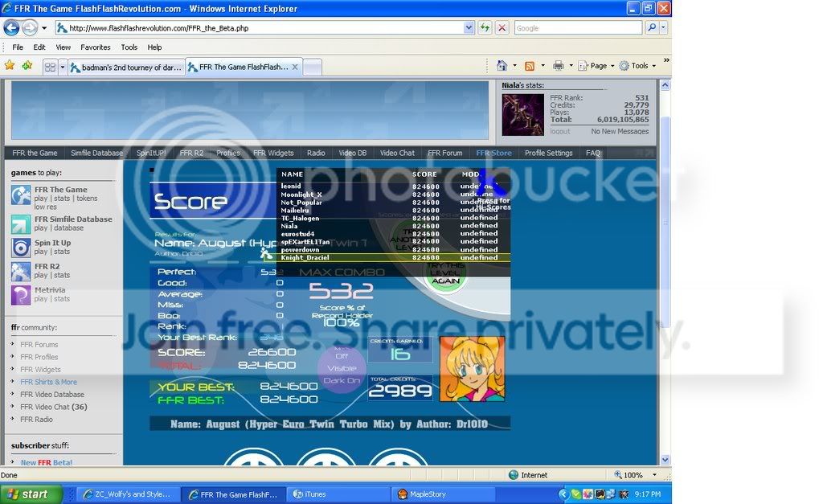
Task: Expand the address bar URL dropdown
Action: 469,27
